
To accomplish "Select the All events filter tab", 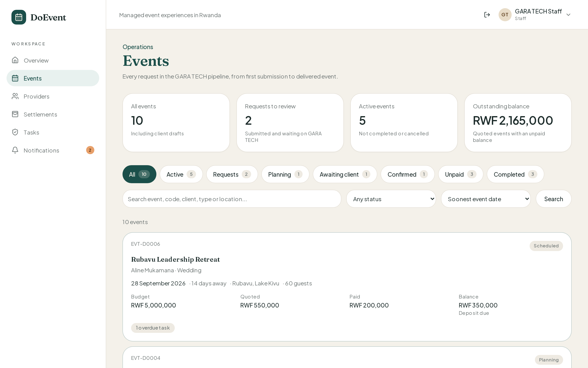I will (x=139, y=174).
